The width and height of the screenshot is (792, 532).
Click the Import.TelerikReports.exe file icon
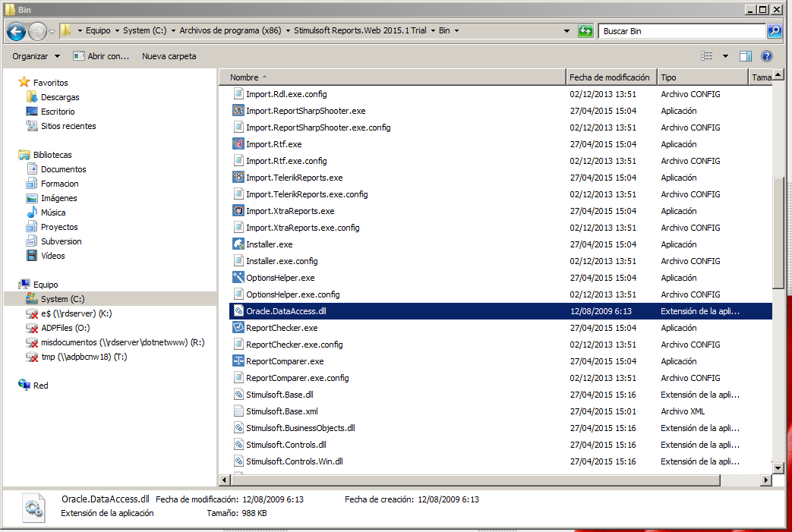coord(238,177)
